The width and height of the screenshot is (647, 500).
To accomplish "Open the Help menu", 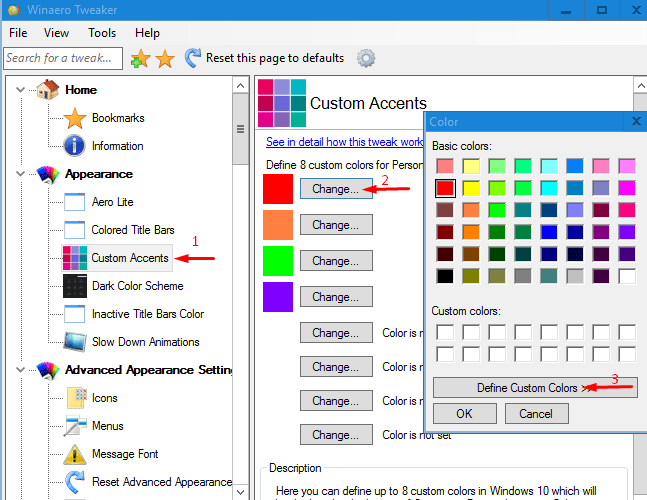I will pyautogui.click(x=147, y=33).
